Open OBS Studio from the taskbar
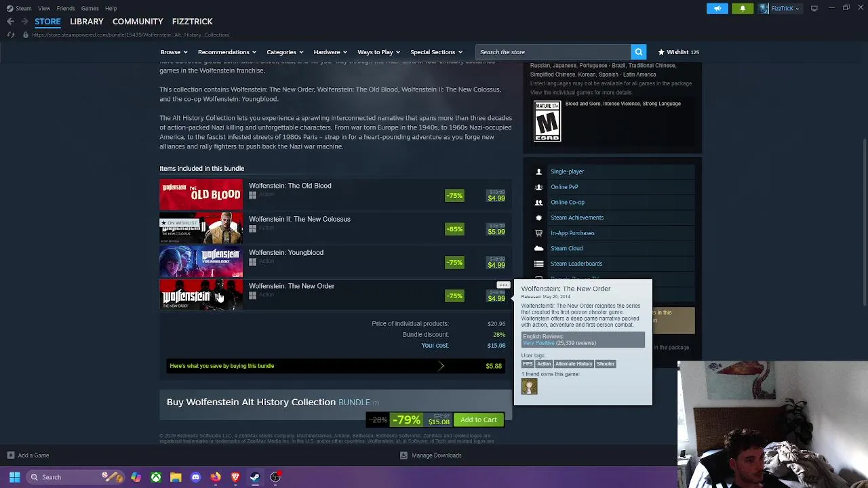This screenshot has height=488, width=868. point(275,477)
